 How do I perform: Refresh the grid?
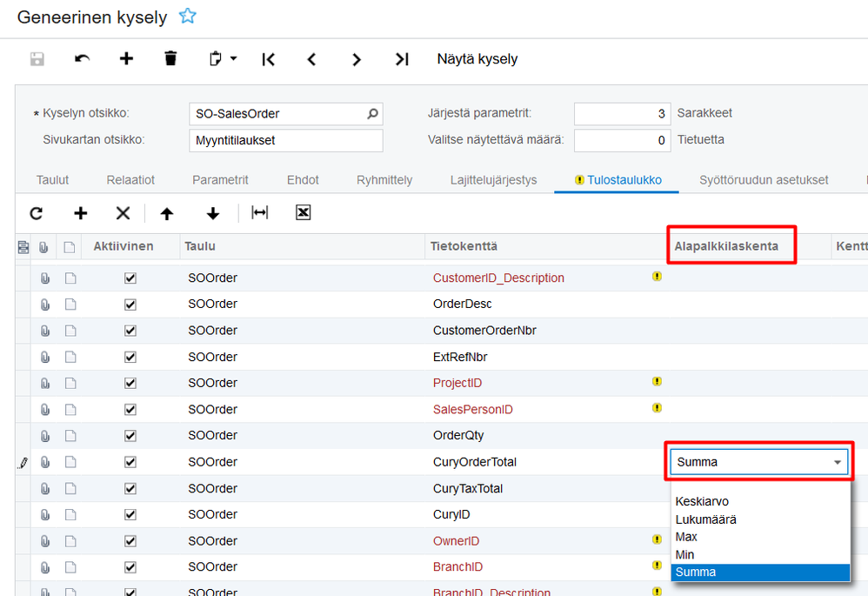(37, 213)
